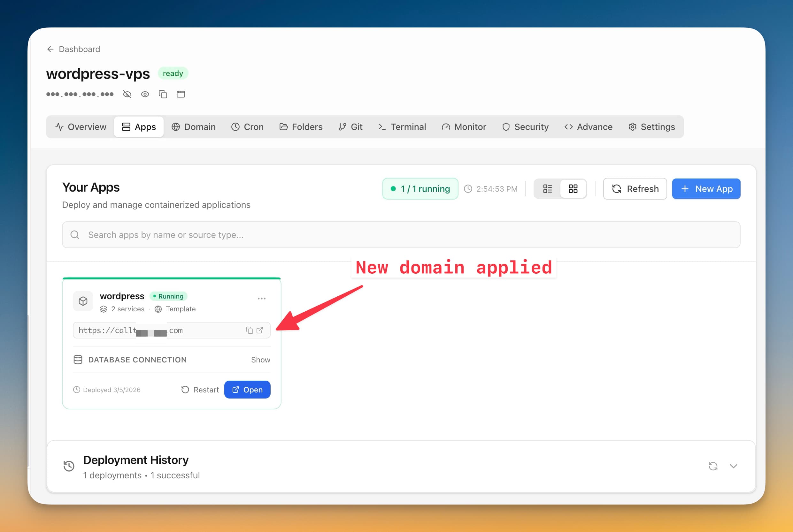Restart the wordpress app
Image resolution: width=793 pixels, height=532 pixels.
pos(200,390)
